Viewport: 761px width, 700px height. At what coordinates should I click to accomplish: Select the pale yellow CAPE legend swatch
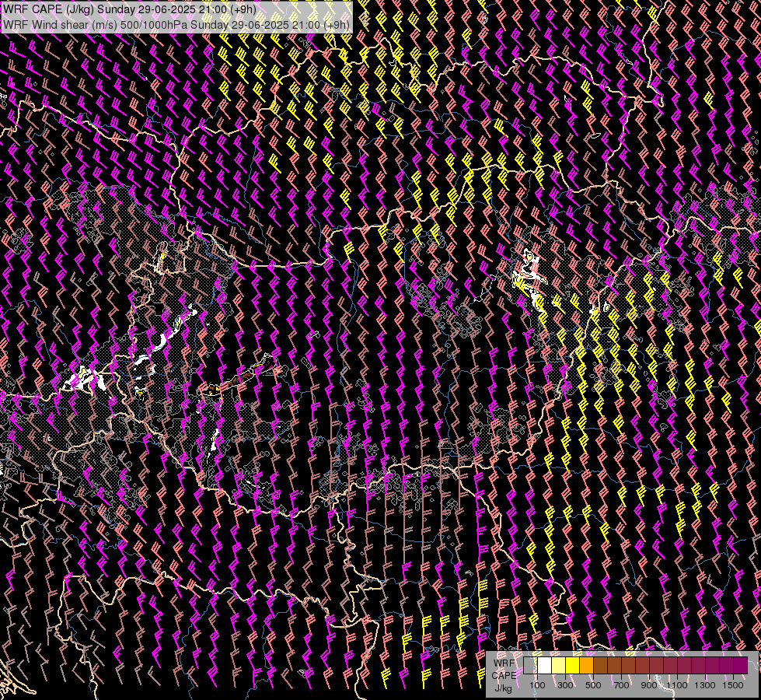tap(559, 665)
